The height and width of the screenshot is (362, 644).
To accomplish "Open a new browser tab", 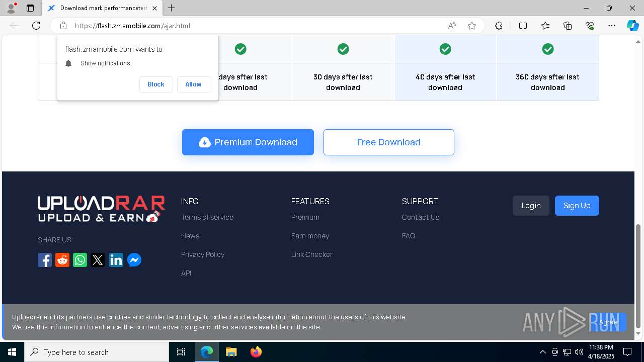I will point(172,8).
